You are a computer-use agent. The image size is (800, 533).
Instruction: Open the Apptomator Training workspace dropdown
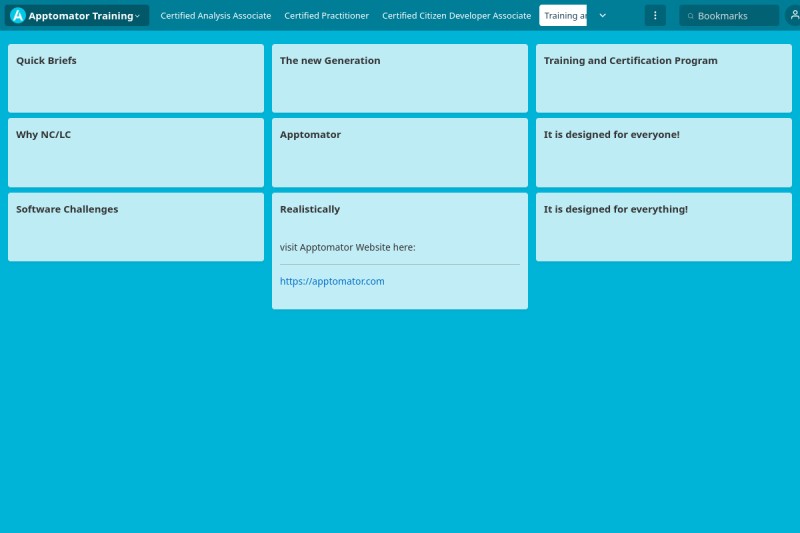pos(77,15)
